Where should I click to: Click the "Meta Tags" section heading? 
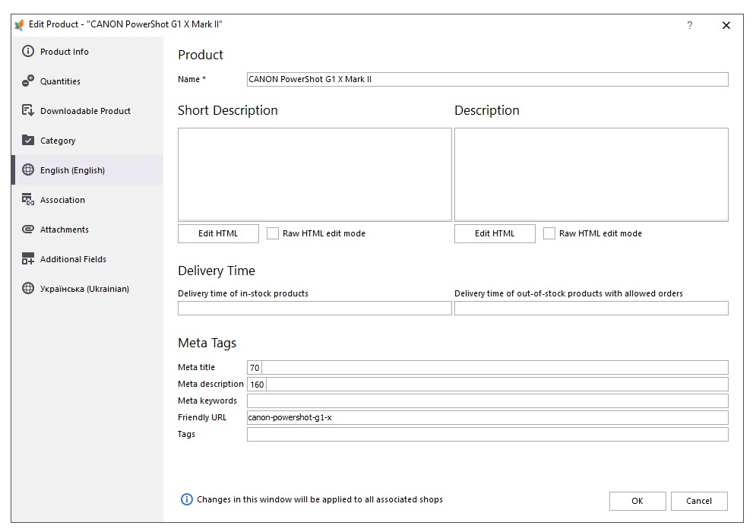click(207, 343)
